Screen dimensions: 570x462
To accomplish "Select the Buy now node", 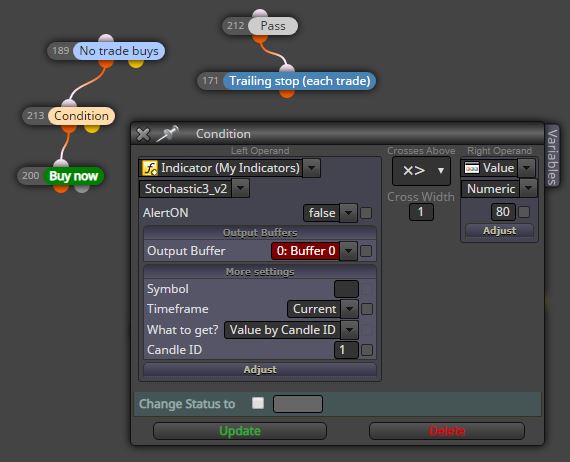I will [x=74, y=176].
